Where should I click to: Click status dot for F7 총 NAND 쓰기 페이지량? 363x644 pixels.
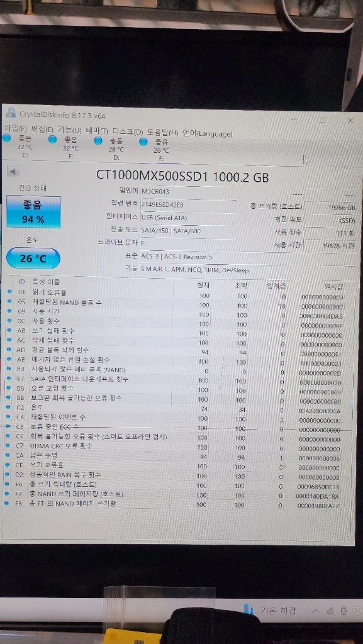(x=8, y=493)
